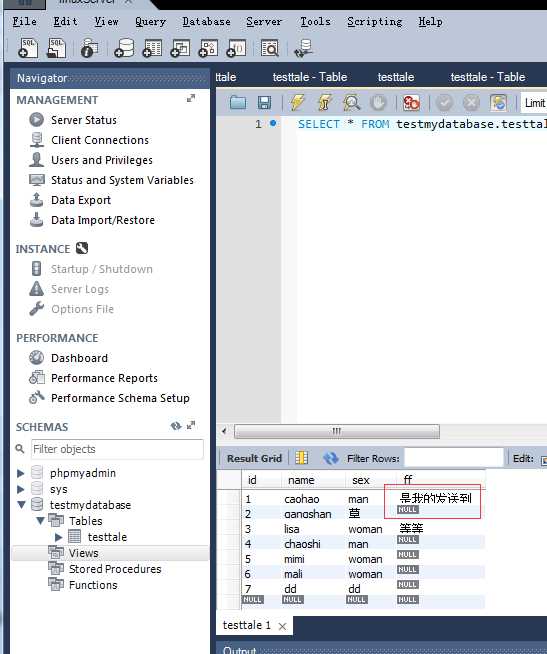Create a new schema icon
Image resolution: width=547 pixels, height=654 pixels.
click(124, 48)
